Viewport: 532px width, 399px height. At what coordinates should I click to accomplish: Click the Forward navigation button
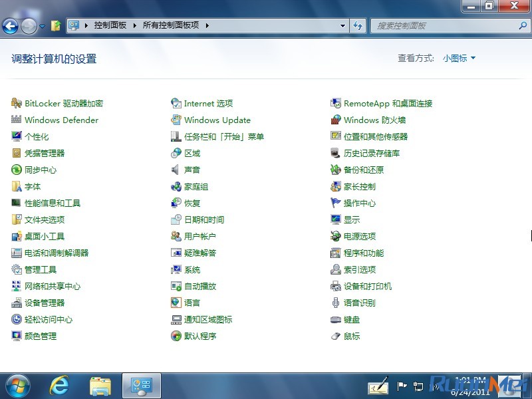[29, 26]
